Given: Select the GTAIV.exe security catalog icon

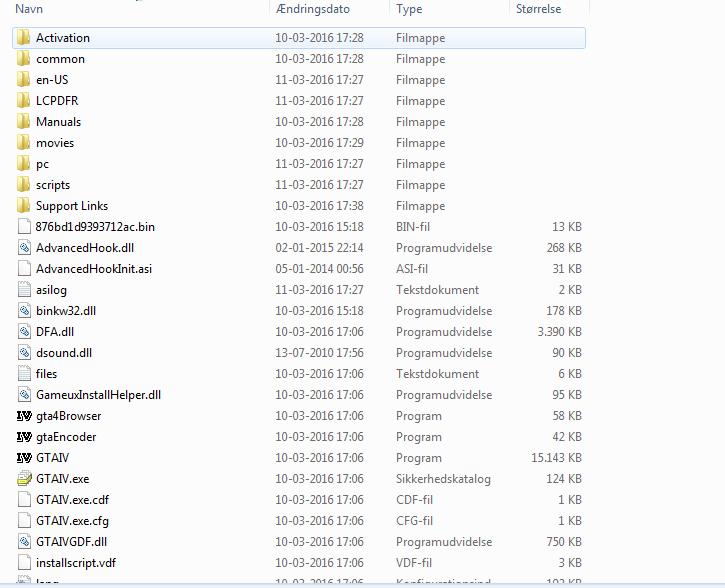Looking at the screenshot, I should [24, 479].
